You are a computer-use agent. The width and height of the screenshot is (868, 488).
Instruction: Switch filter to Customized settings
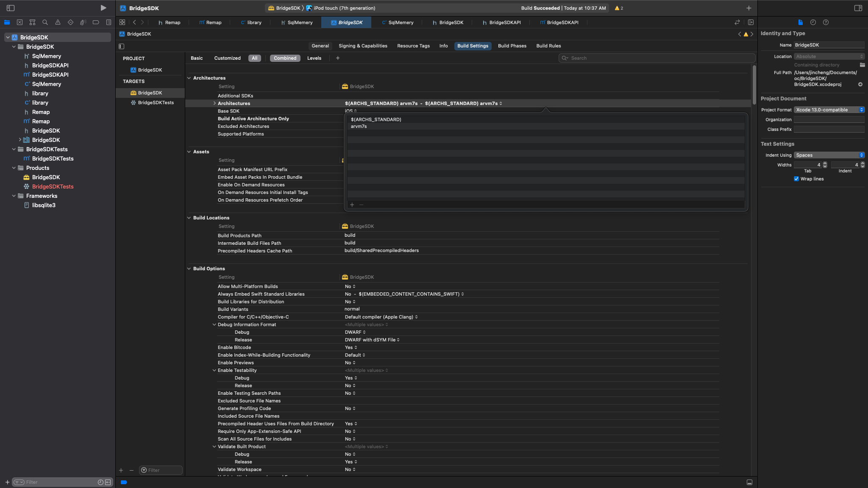tap(227, 58)
